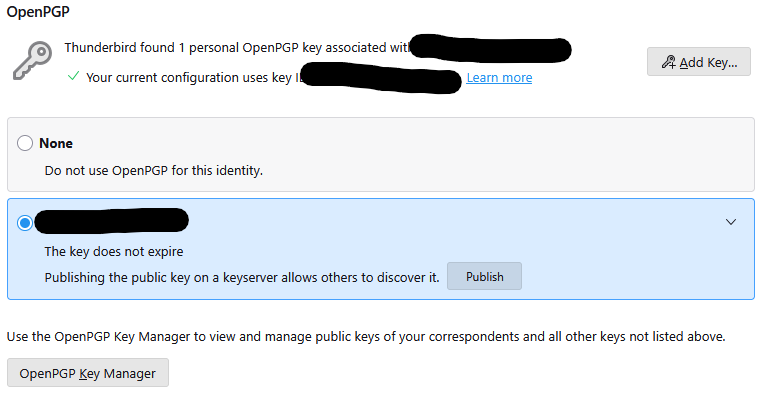Click "The key does not expire" text
Image resolution: width=772 pixels, height=400 pixels.
point(114,251)
